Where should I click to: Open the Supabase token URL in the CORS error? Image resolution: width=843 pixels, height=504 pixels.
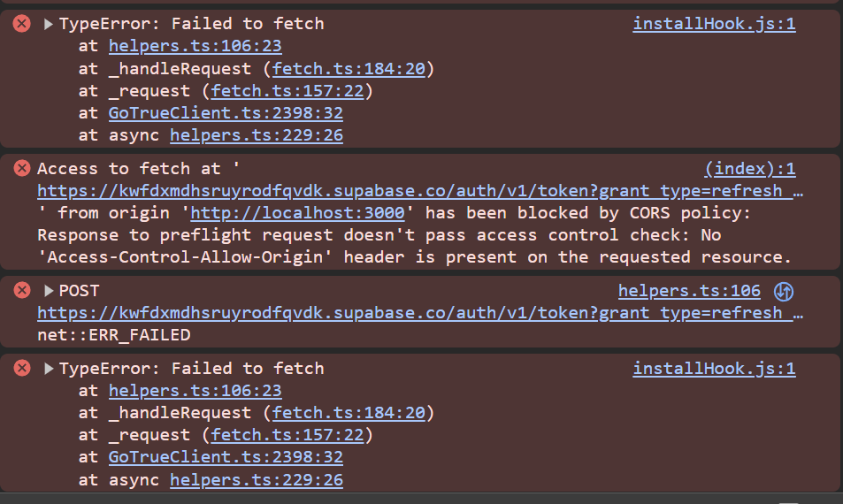click(x=420, y=190)
